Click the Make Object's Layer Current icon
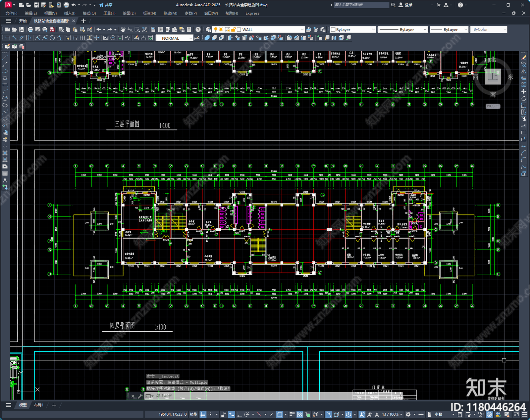This screenshot has height=420, width=530. [308, 29]
